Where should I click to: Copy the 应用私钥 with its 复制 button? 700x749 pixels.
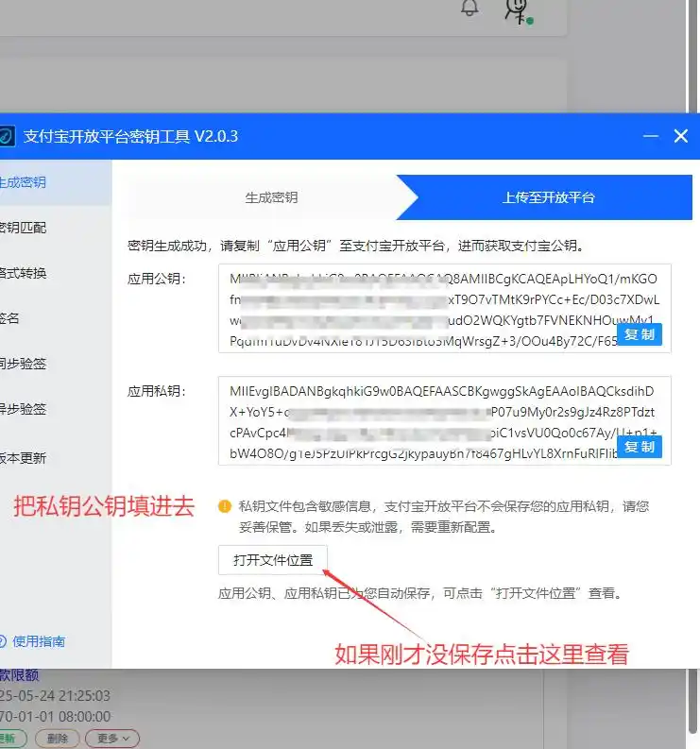click(x=640, y=447)
